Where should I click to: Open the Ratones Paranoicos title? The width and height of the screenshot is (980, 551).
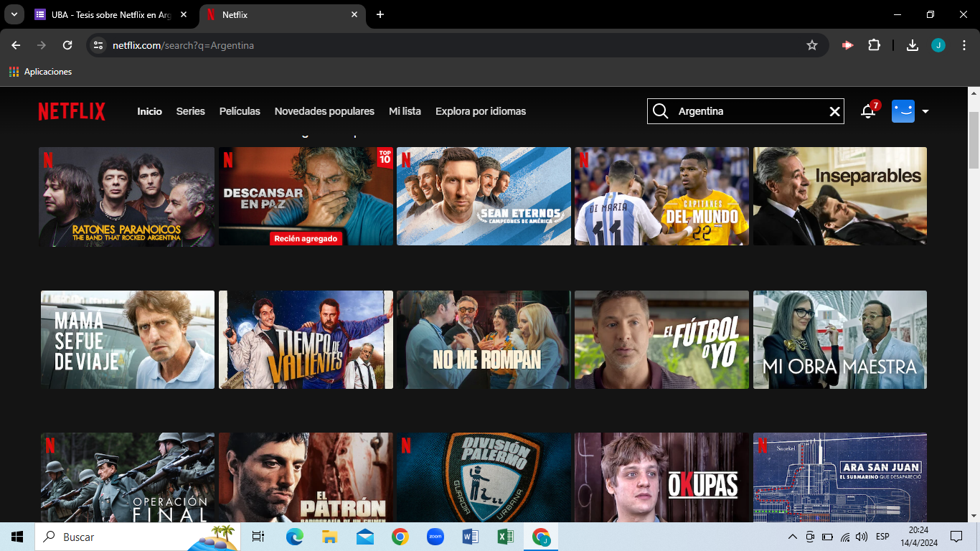click(x=127, y=197)
